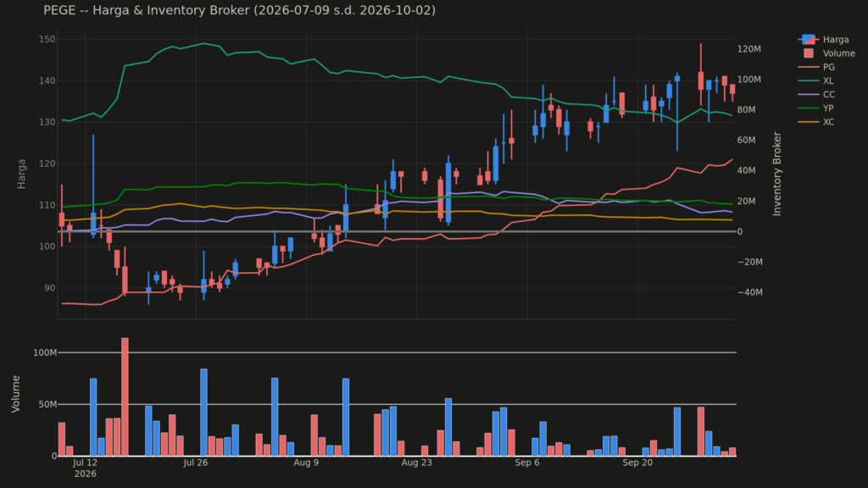868x488 pixels.
Task: Click the Sep 20 date tick label
Action: click(x=637, y=463)
